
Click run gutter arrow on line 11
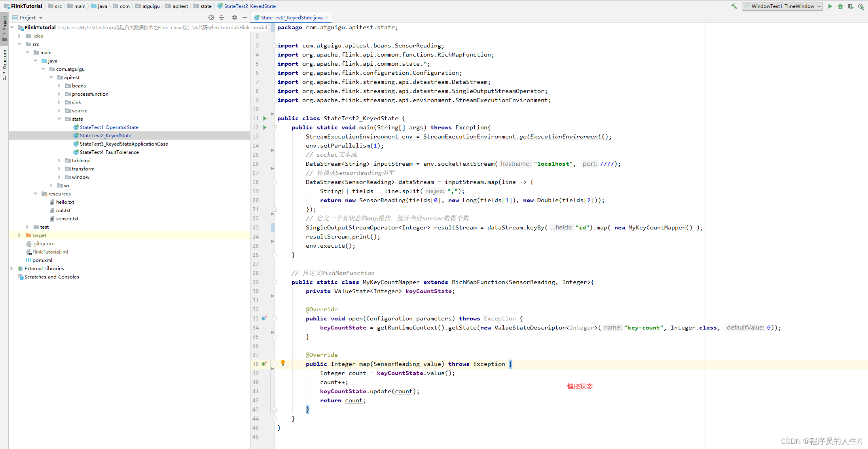265,118
